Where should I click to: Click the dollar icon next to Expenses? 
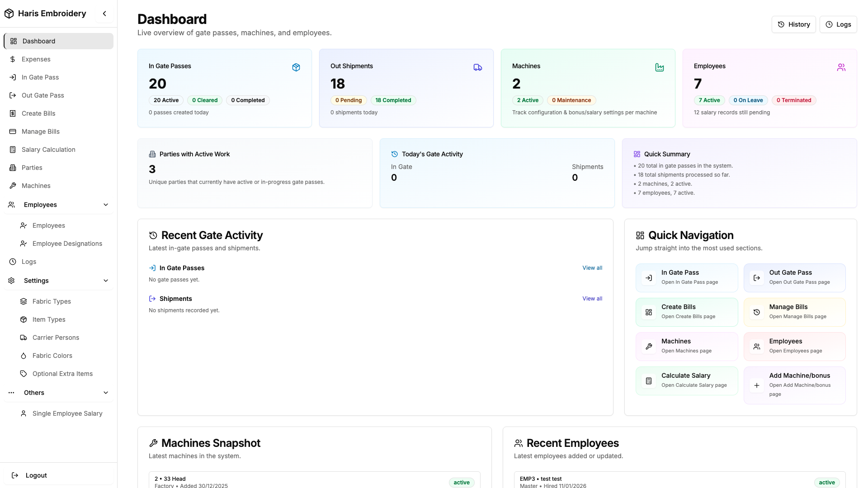point(13,59)
